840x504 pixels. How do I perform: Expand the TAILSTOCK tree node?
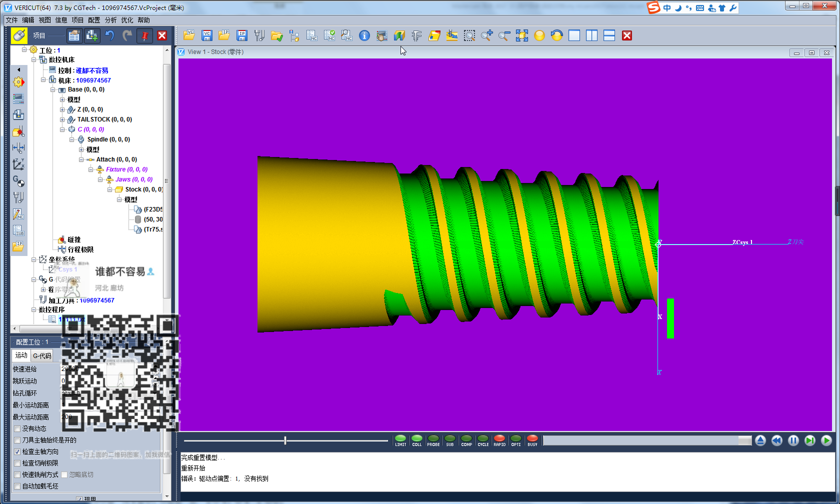tap(62, 119)
